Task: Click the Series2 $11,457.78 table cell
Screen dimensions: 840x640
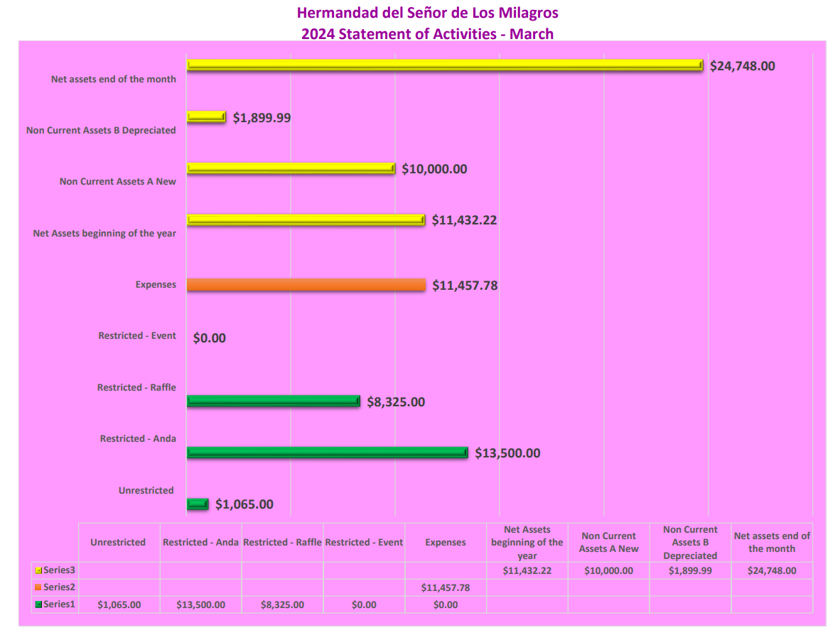Action: pyautogui.click(x=446, y=587)
